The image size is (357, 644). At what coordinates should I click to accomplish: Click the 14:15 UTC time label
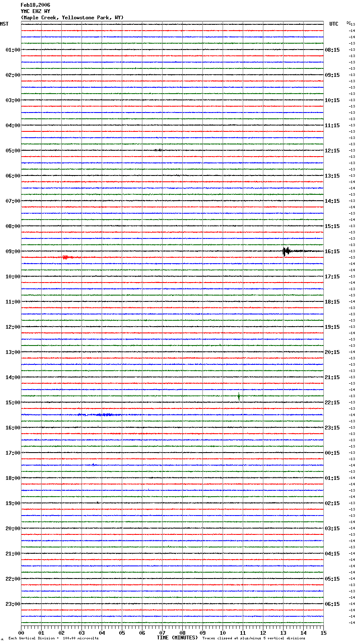332,201
